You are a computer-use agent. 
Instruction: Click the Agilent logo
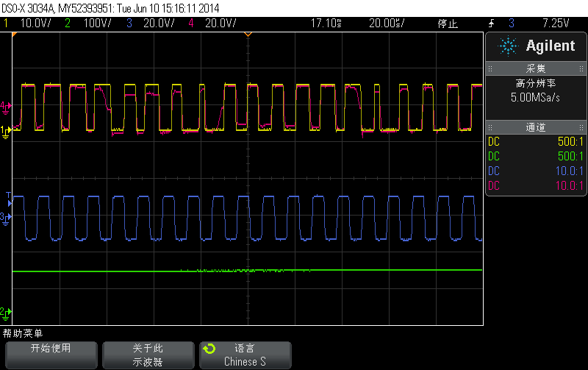[537, 46]
